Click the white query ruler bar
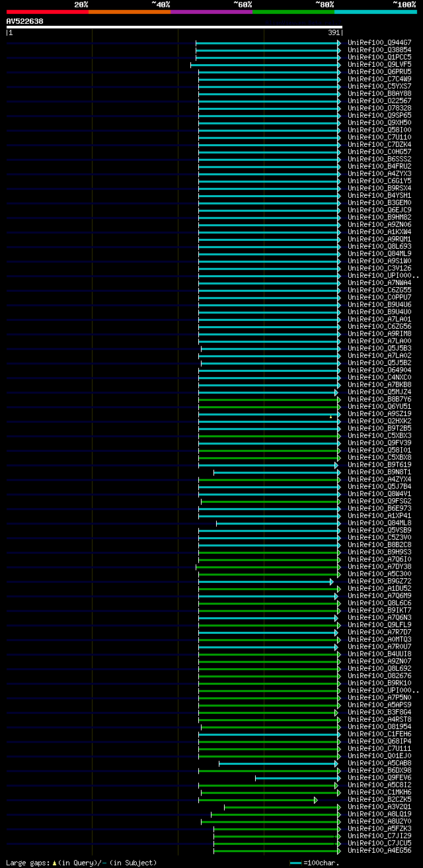The height and width of the screenshot is (868, 423). coord(174,27)
